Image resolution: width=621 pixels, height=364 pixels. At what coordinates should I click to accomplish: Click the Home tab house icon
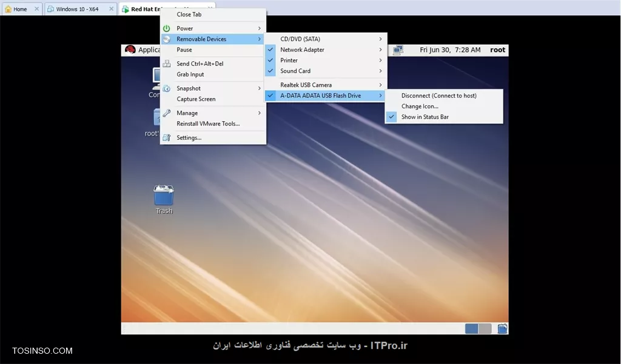click(8, 9)
